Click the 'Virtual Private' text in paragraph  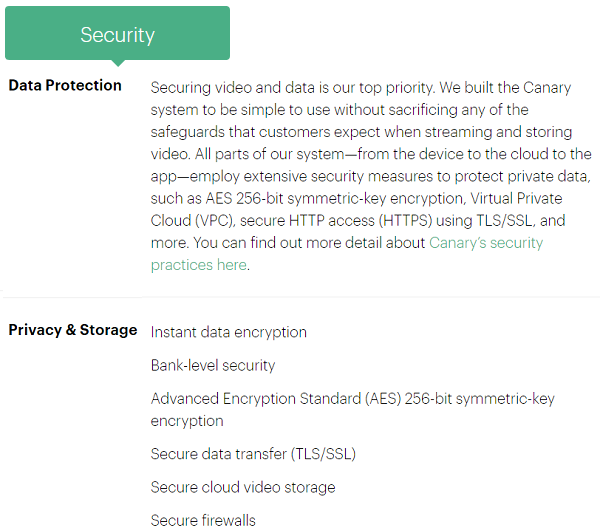coord(516,199)
